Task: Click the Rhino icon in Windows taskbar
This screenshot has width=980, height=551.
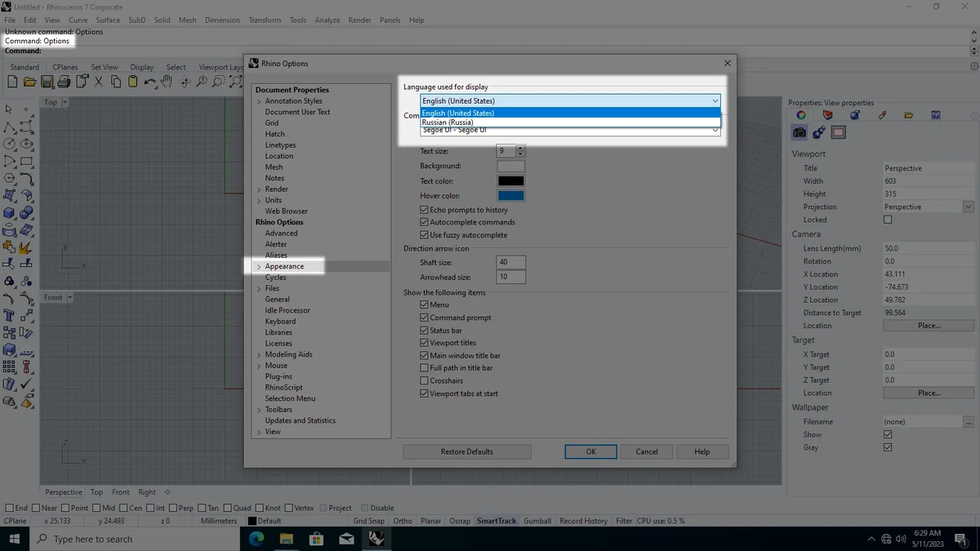Action: tap(376, 539)
